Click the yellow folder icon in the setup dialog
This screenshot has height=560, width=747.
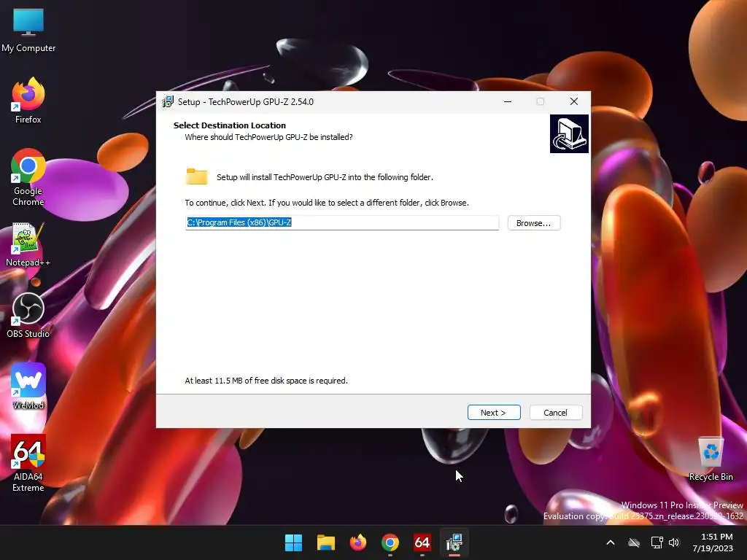click(196, 176)
